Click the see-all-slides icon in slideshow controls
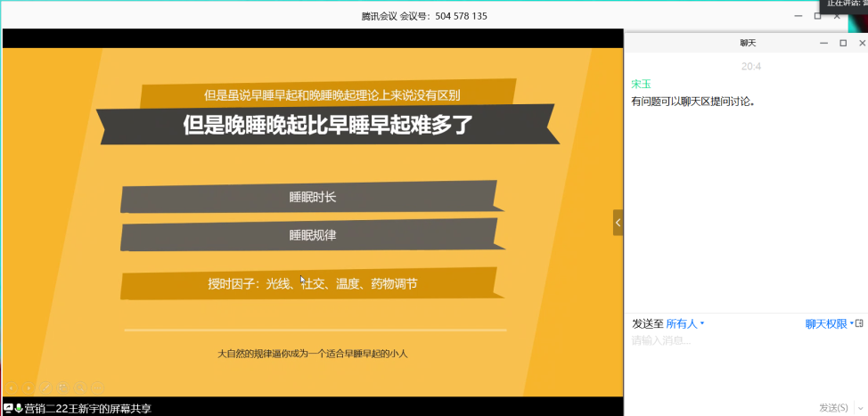868x416 pixels. (x=62, y=387)
